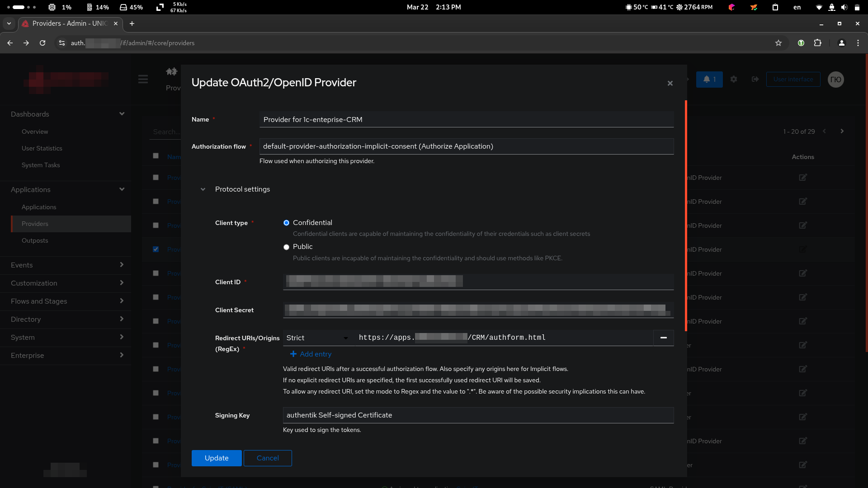Screen dimensions: 868x488
Task: Close the Update Provider dialog with X
Action: pyautogui.click(x=670, y=83)
